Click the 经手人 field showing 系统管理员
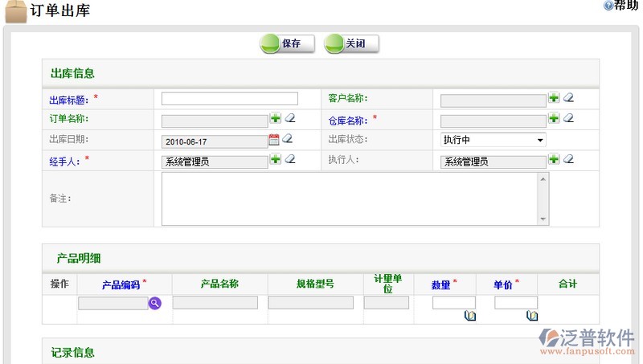Image resolution: width=643 pixels, height=364 pixels. [x=215, y=162]
